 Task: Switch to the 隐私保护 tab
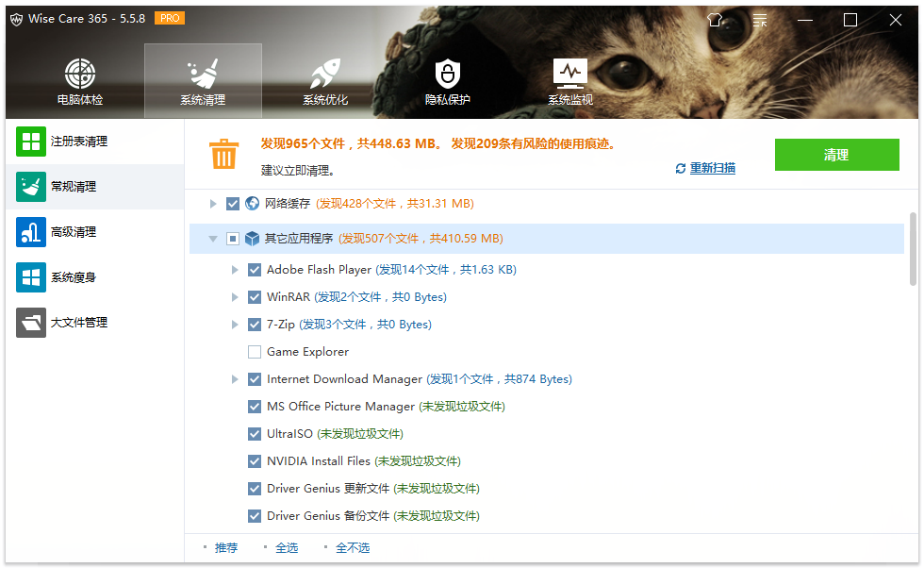(x=448, y=81)
